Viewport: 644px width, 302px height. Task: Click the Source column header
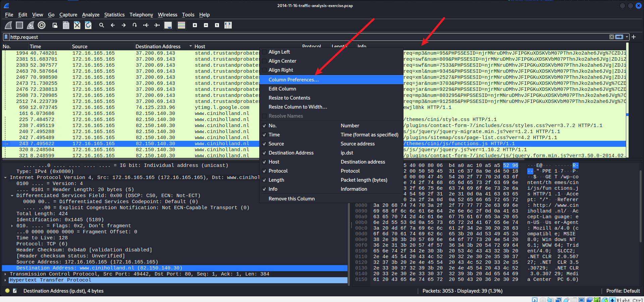coord(79,47)
